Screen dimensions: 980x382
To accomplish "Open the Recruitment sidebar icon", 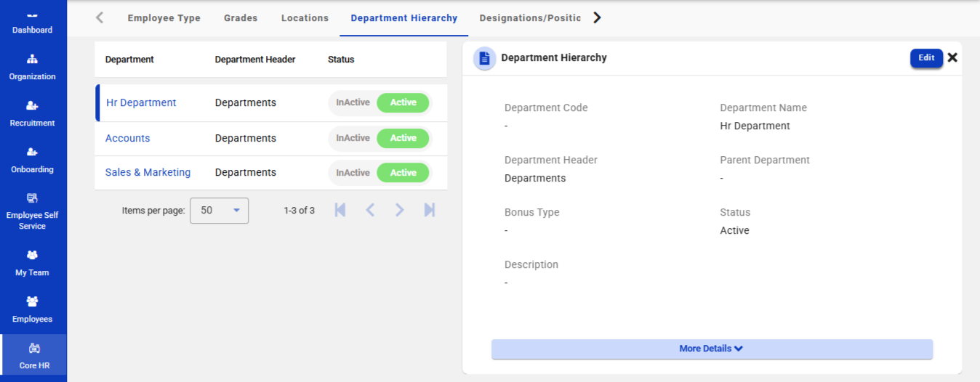I will pos(32,106).
